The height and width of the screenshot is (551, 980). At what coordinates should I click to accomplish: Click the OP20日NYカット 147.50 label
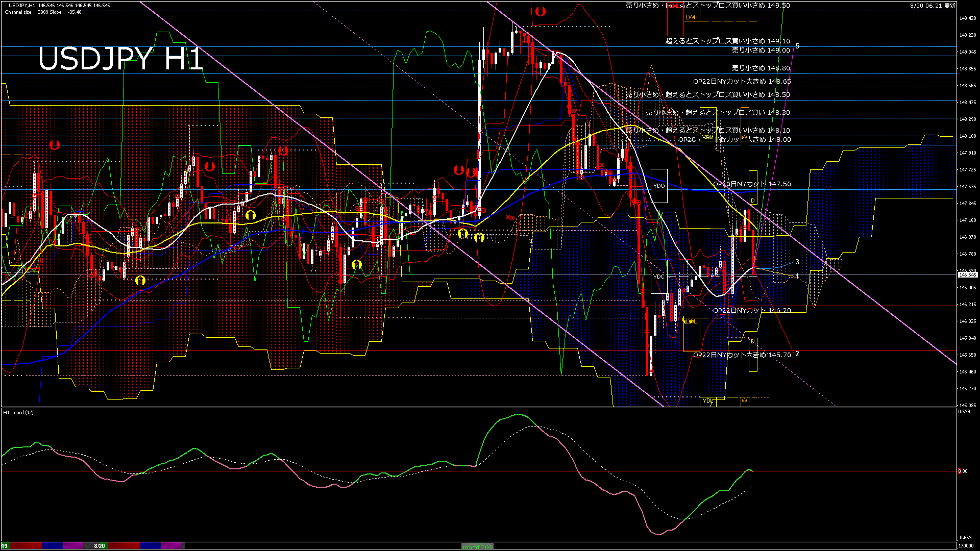pyautogui.click(x=752, y=184)
